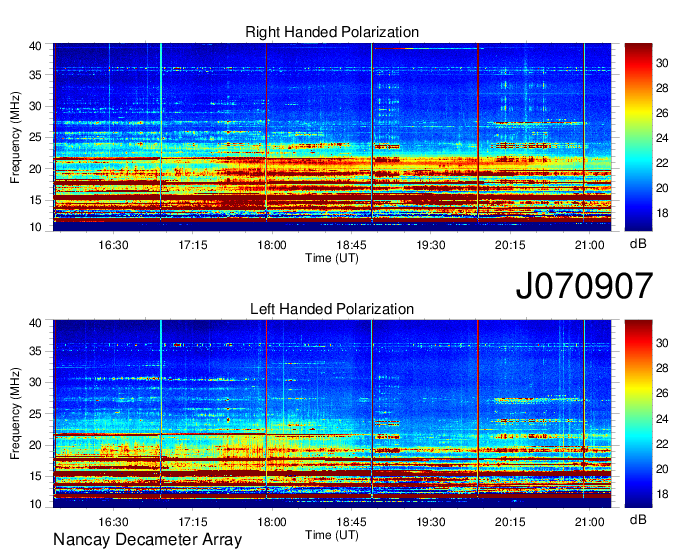Click the 22 dB label on bottom colorbar
Image resolution: width=680 pixels, height=552 pixels.
pyautogui.click(x=662, y=444)
